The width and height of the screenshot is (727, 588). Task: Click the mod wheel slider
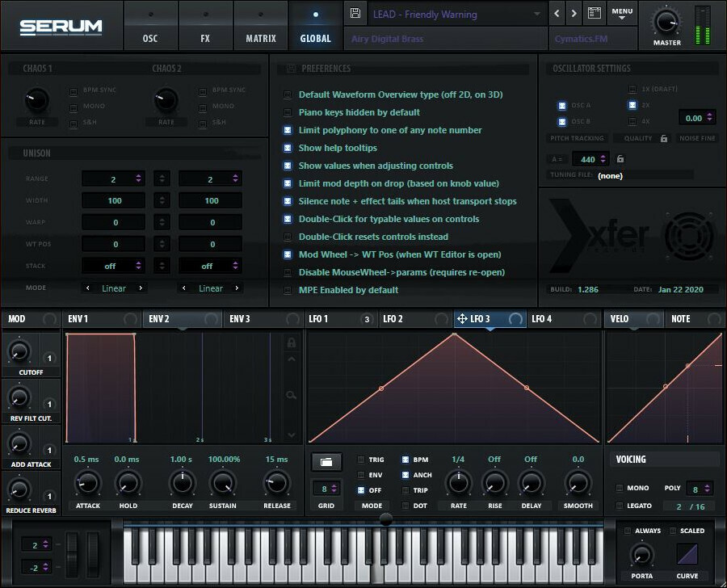(92, 555)
